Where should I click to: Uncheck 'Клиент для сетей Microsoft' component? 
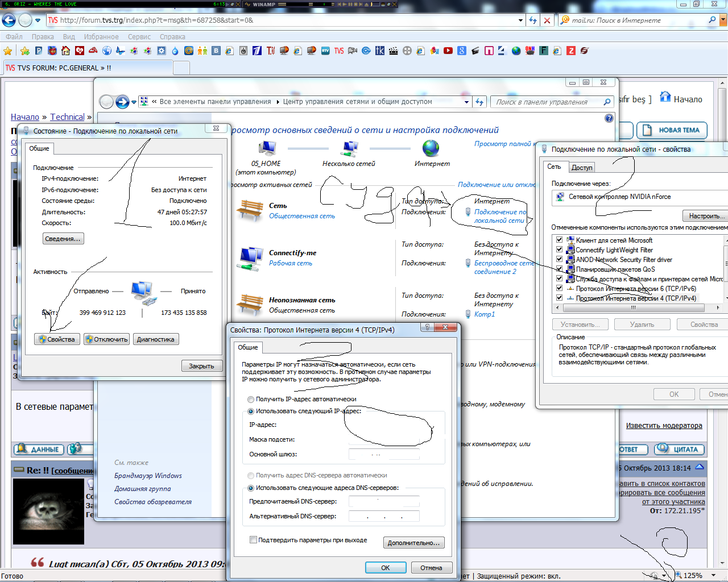(x=559, y=240)
